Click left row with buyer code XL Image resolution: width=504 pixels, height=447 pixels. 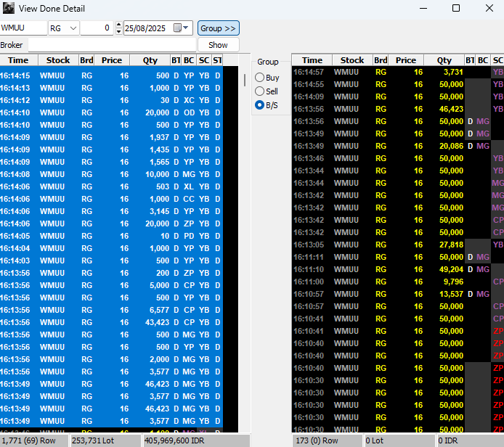(x=111, y=186)
